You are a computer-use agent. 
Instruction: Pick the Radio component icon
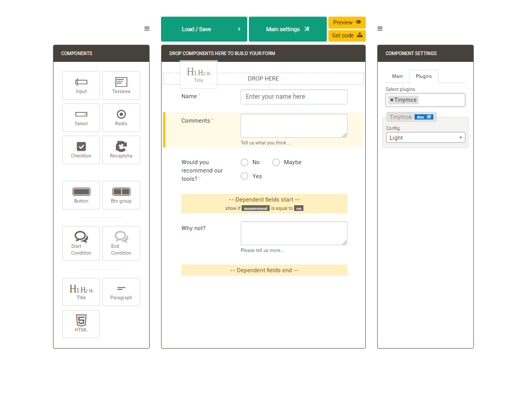coord(121,117)
